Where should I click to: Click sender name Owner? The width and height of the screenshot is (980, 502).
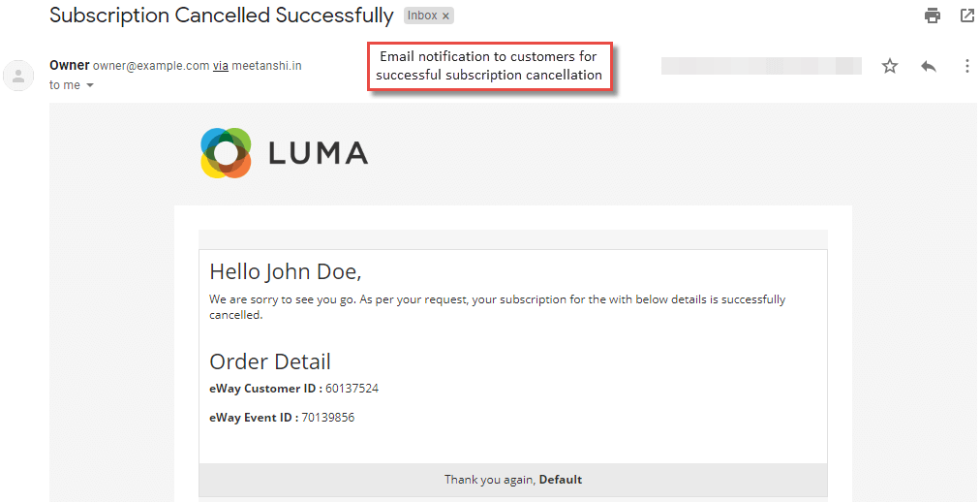(70, 65)
